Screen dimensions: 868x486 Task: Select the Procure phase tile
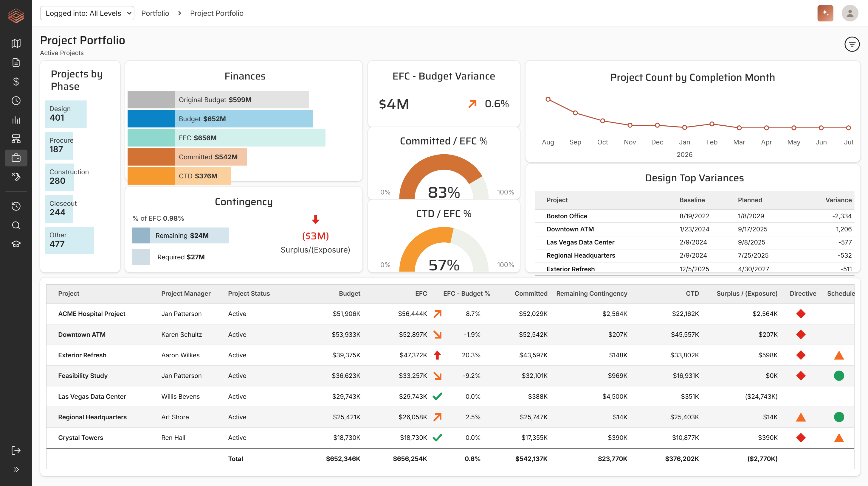[x=59, y=145]
